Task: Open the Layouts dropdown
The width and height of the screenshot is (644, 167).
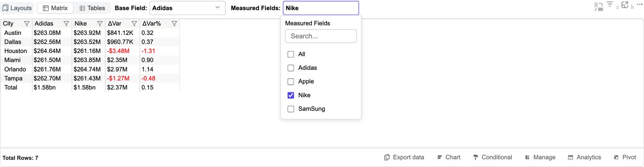Action: point(17,8)
